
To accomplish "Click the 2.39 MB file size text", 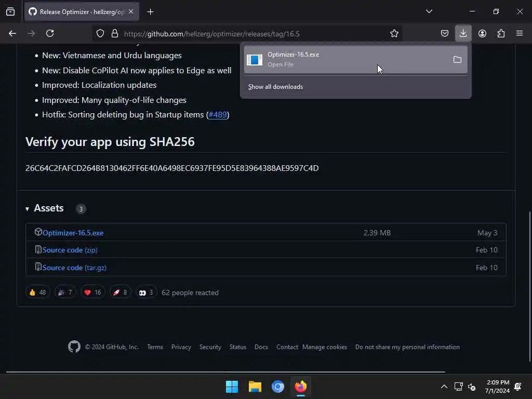I will click(x=377, y=233).
